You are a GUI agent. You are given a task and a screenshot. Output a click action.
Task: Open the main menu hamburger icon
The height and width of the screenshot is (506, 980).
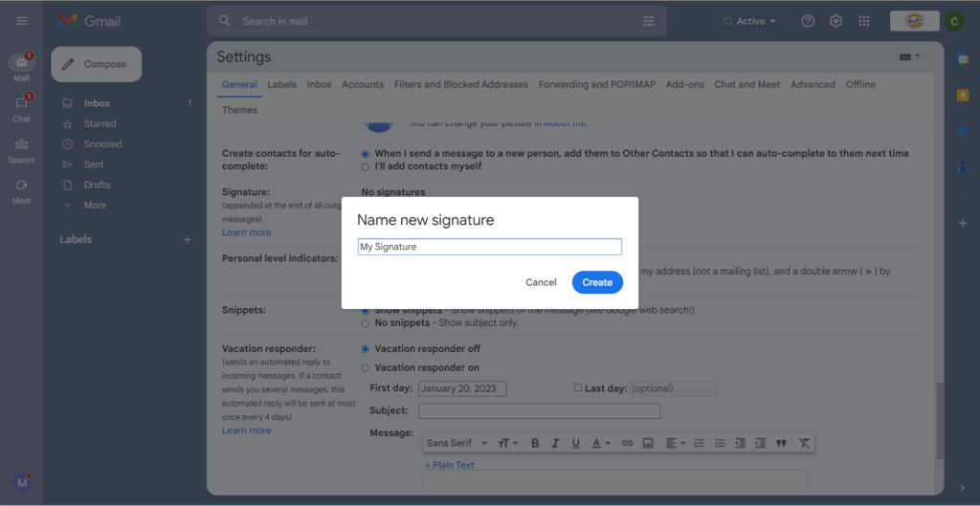point(22,21)
